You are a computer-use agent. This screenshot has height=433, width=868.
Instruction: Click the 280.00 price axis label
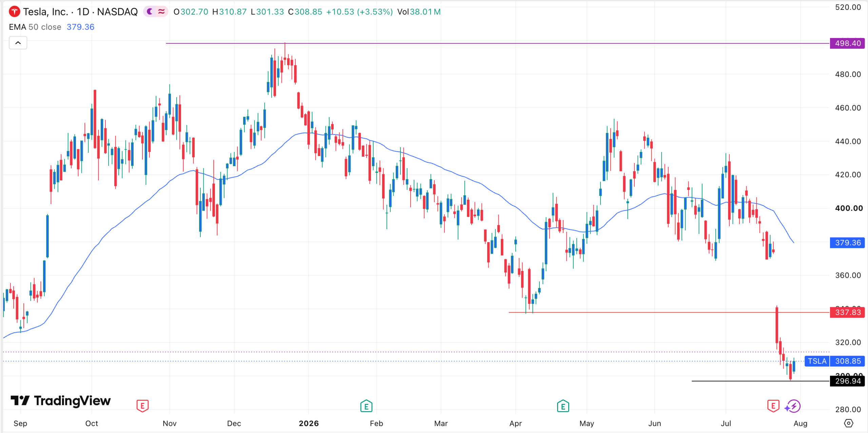click(x=848, y=410)
